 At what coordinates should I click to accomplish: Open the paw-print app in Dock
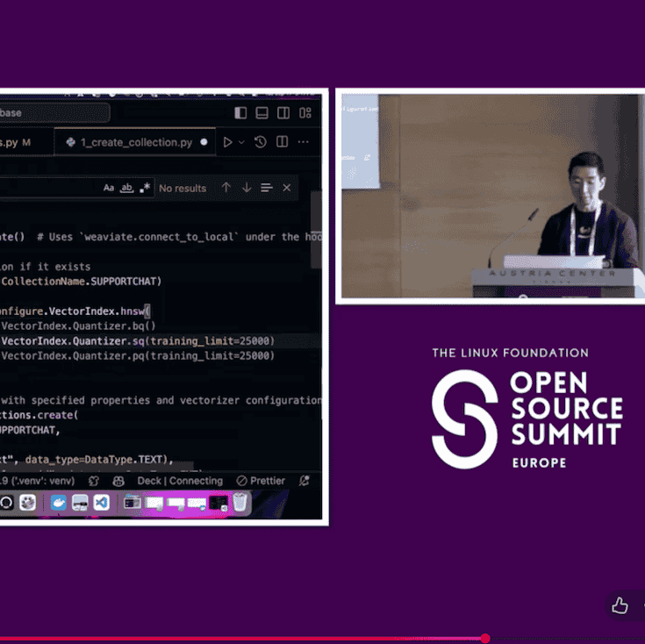point(27,503)
